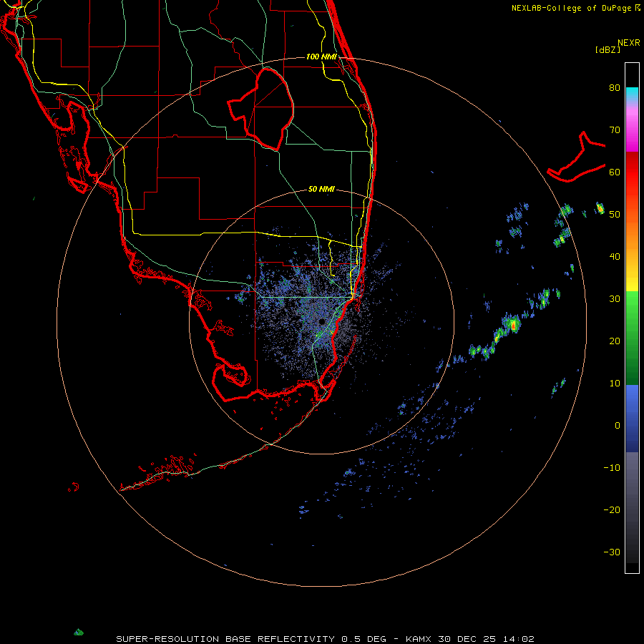Click the 40 value on dBZ scale
Viewport: 644px width, 644px height.
615,256
